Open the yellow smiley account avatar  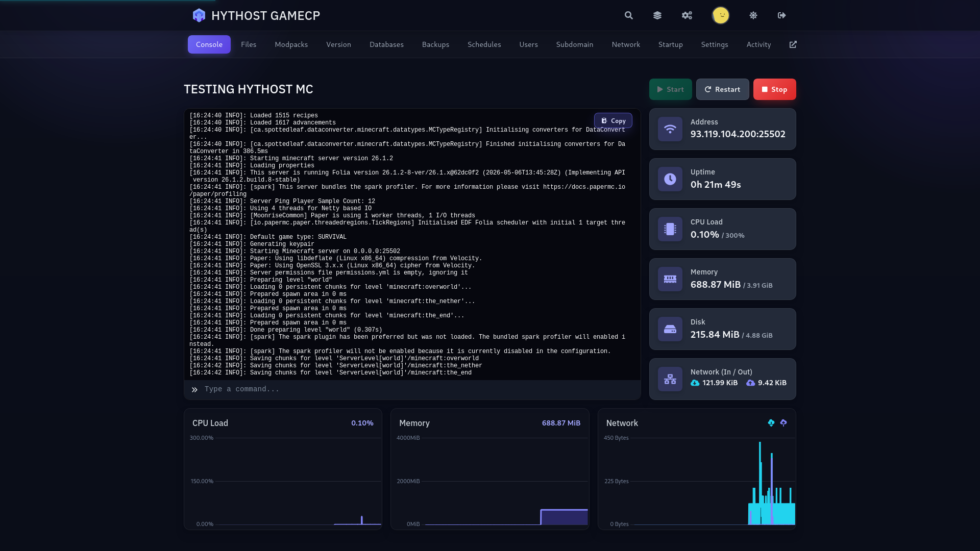click(x=721, y=15)
